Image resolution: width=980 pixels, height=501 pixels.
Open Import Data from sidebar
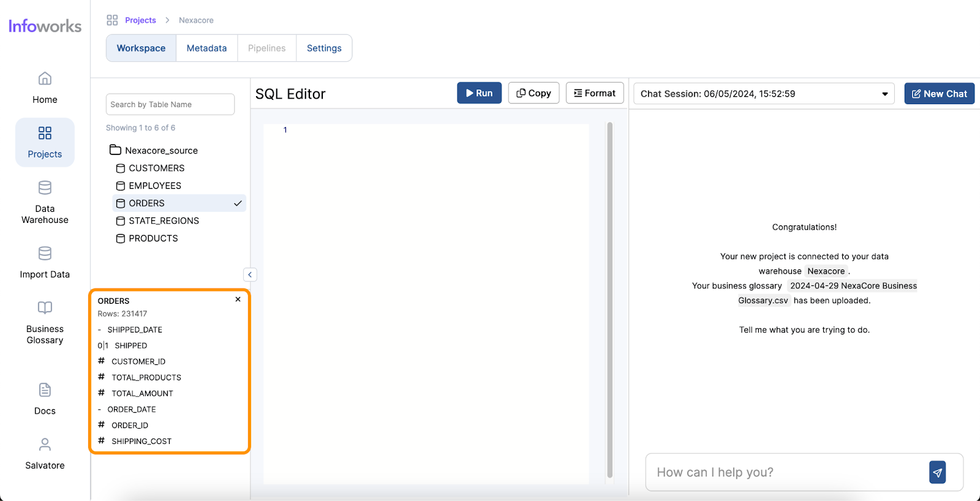point(45,263)
